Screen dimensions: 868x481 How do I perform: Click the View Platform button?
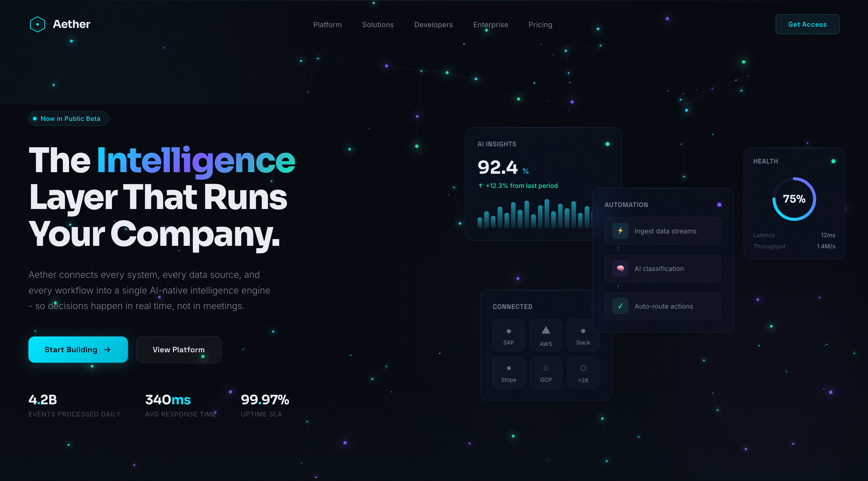pyautogui.click(x=179, y=349)
